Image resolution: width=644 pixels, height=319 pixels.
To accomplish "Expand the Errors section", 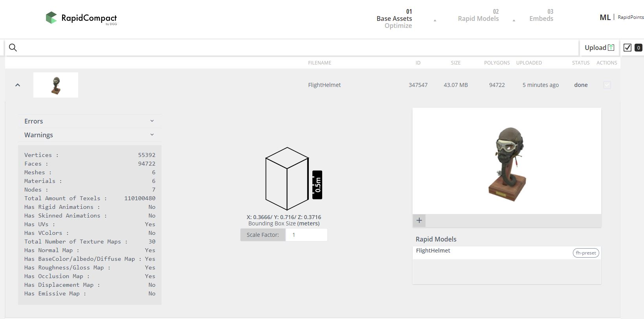I will pos(90,121).
